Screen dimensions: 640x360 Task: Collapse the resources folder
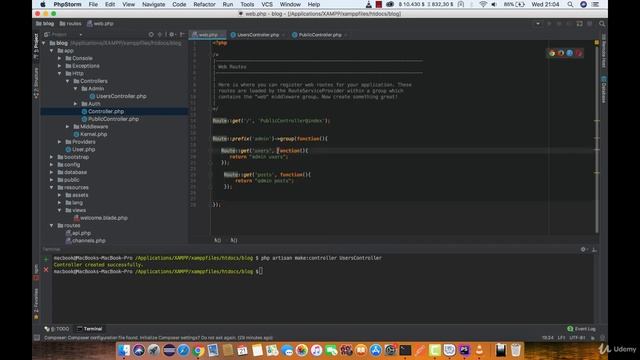click(52, 187)
